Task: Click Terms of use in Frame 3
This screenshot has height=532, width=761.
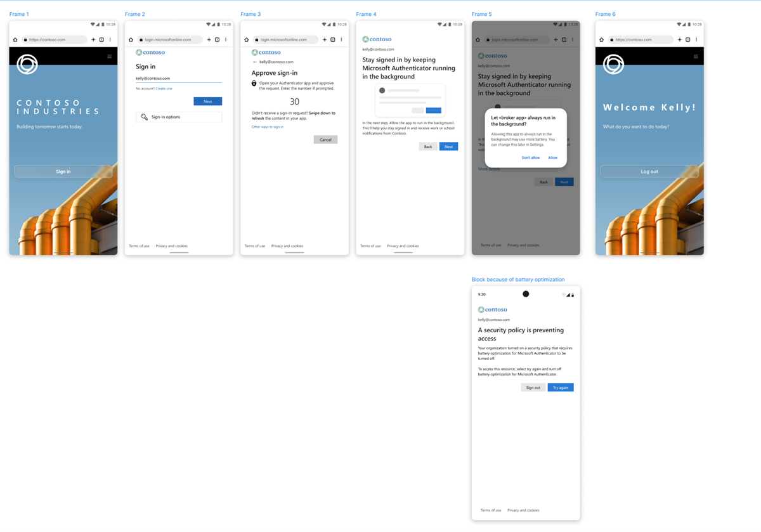Action: 255,246
